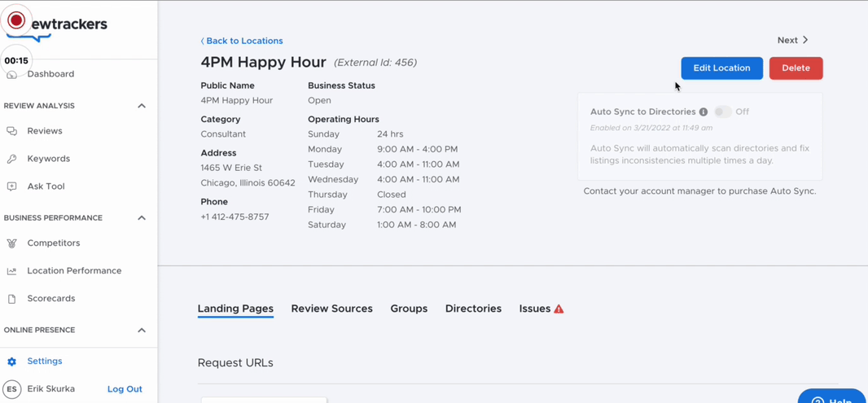This screenshot has width=868, height=403.
Task: Collapse the Online Presence section
Action: click(x=142, y=330)
